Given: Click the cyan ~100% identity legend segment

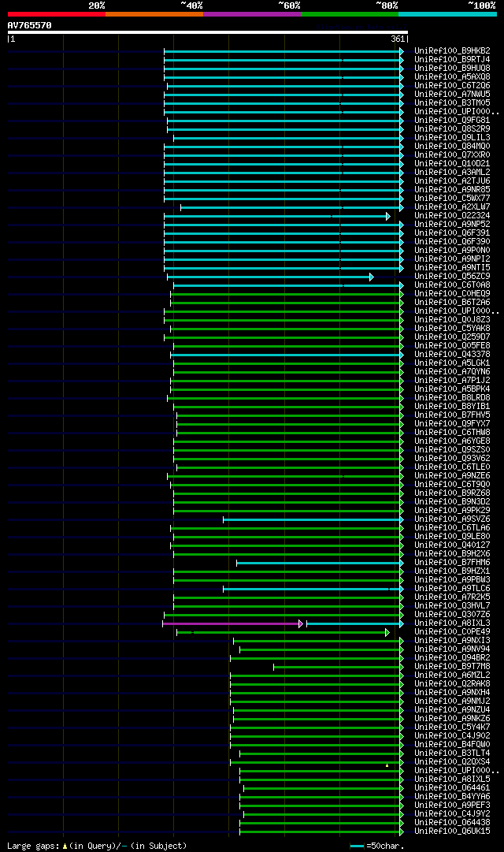Looking at the screenshot, I should tap(447, 14).
